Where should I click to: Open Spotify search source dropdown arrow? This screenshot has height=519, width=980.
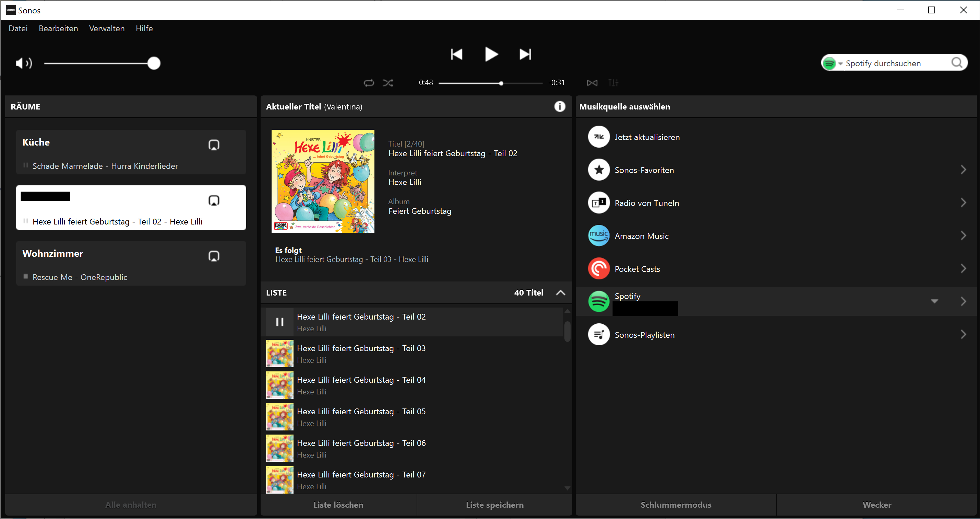(x=841, y=64)
